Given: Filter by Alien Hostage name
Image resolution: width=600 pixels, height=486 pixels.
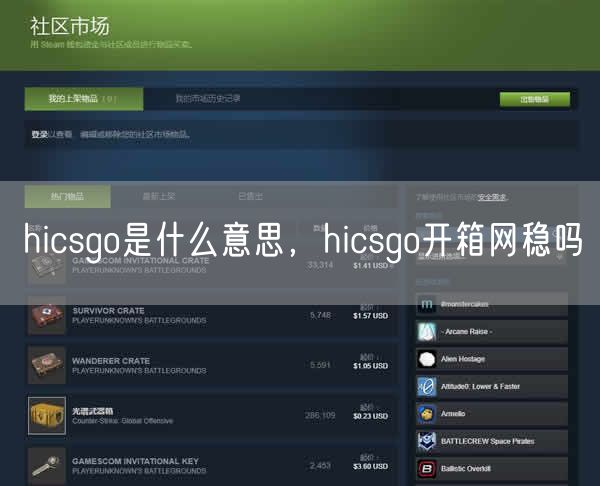Looking at the screenshot, I should pos(463,359).
